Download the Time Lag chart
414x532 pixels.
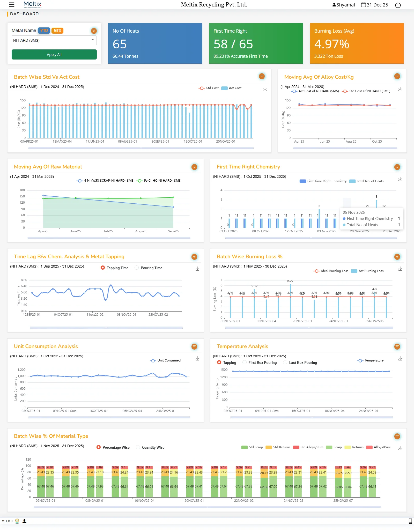click(197, 269)
